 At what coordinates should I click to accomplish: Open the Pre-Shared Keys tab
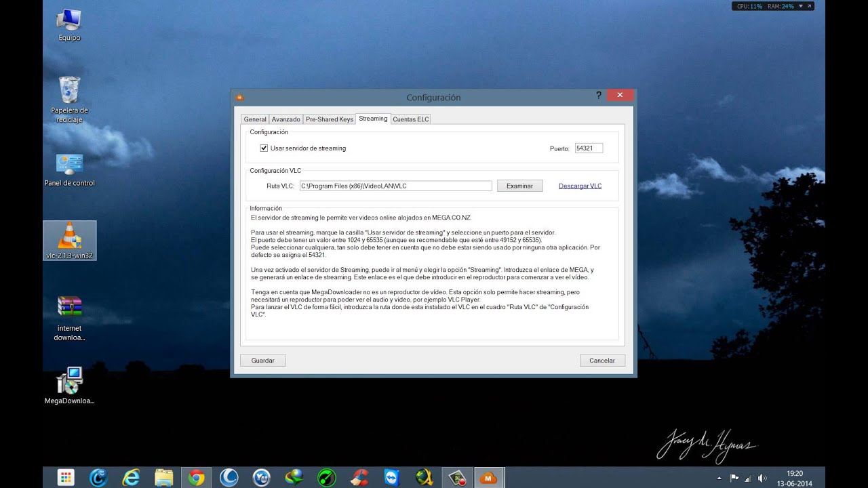click(x=330, y=119)
